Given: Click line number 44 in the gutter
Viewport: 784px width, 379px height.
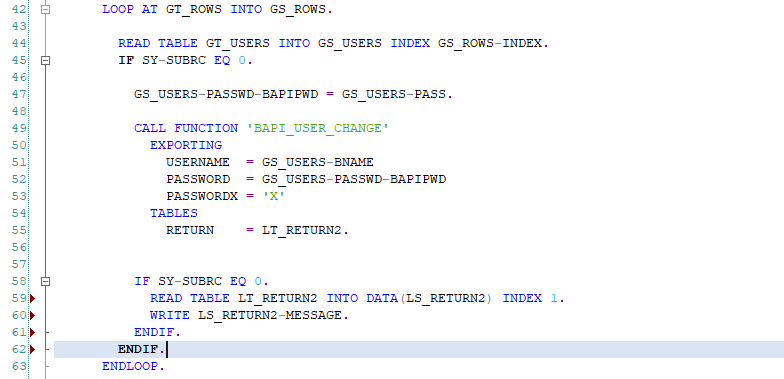Looking at the screenshot, I should tap(18, 43).
